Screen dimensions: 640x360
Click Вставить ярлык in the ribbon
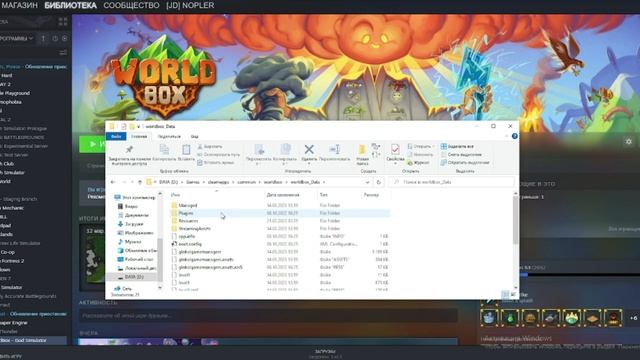[x=216, y=162]
